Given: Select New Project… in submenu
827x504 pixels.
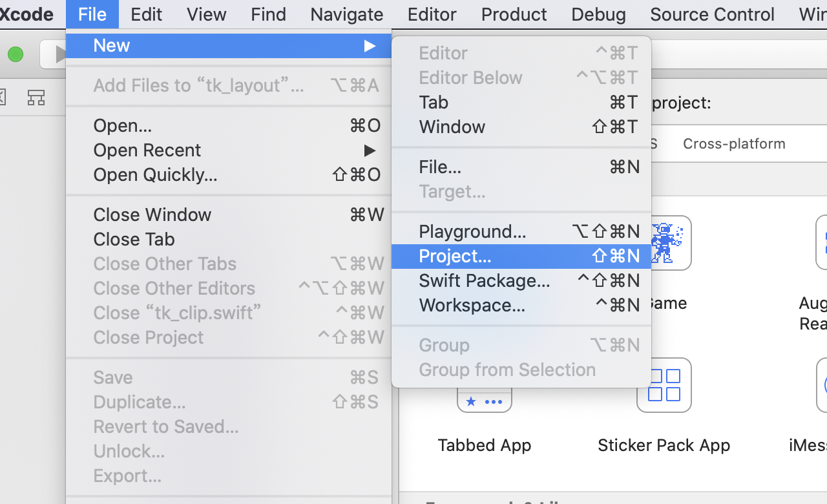Looking at the screenshot, I should click(521, 257).
